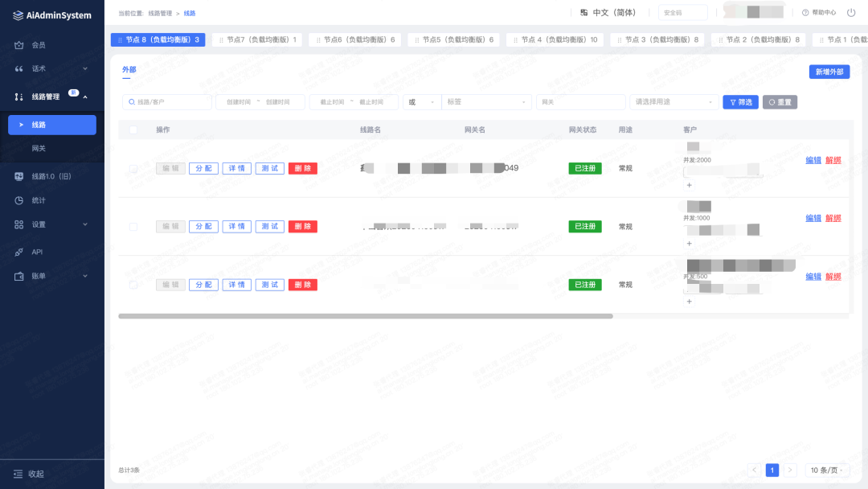Click the red 删除 button in second row
This screenshot has width=868, height=489.
click(303, 227)
